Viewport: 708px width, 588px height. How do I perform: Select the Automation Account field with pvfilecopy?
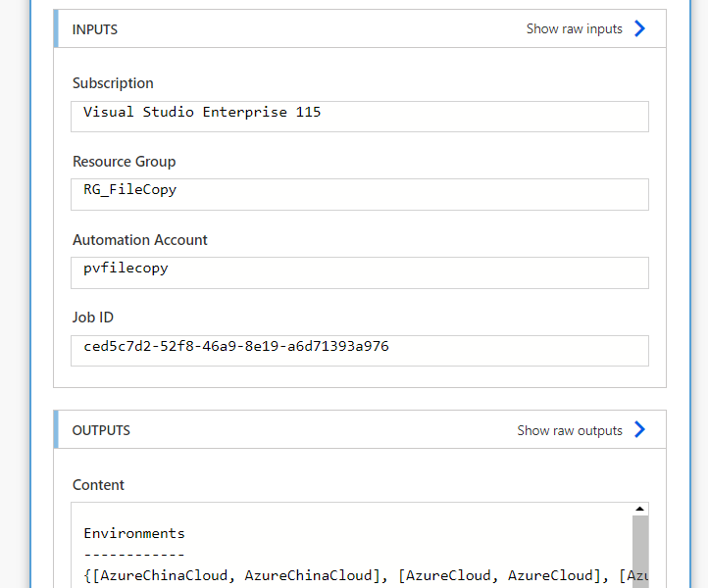[x=360, y=273]
